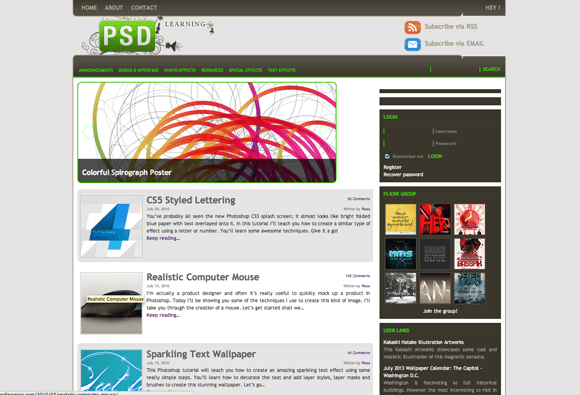Open the red splatter poster Flickr thumbnail

(x=469, y=254)
